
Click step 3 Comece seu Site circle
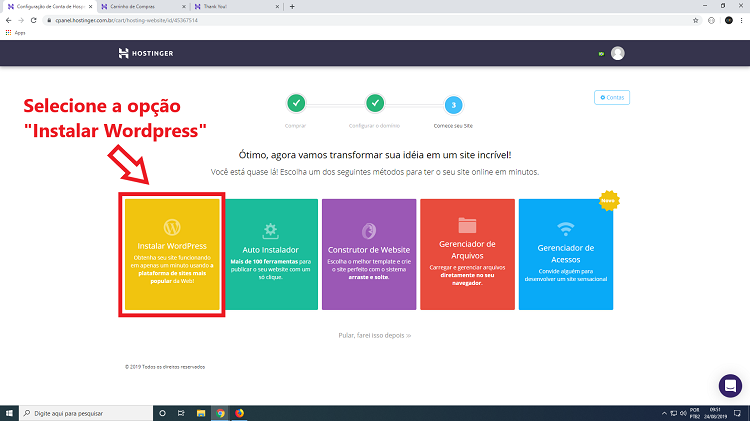tap(453, 105)
